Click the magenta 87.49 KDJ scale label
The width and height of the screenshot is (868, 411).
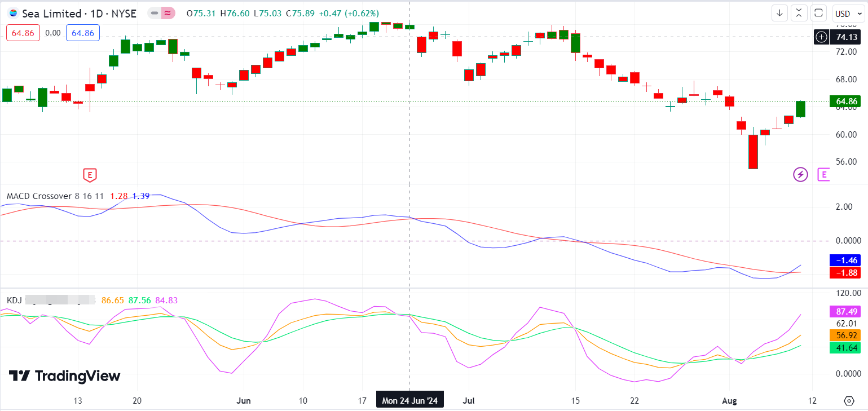[x=846, y=312]
